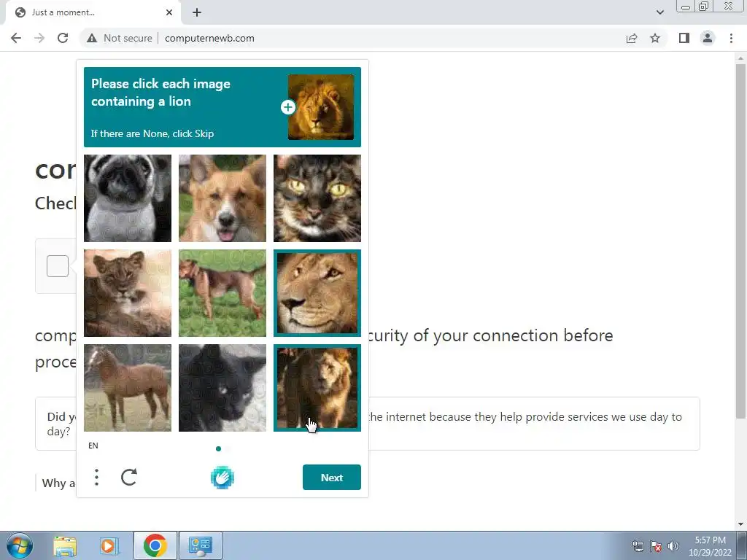
Task: Select the brown horse image
Action: (128, 388)
